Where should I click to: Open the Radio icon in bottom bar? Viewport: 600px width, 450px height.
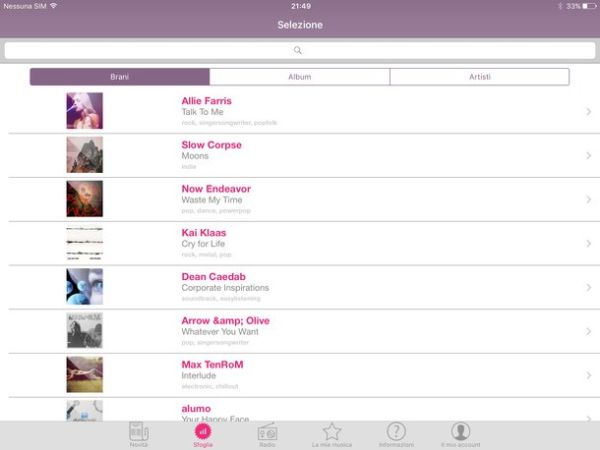[x=267, y=432]
